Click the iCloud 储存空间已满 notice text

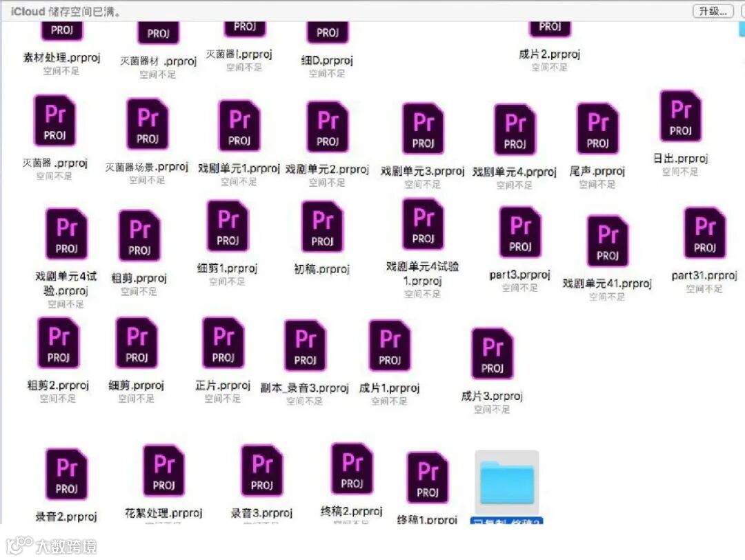65,12
